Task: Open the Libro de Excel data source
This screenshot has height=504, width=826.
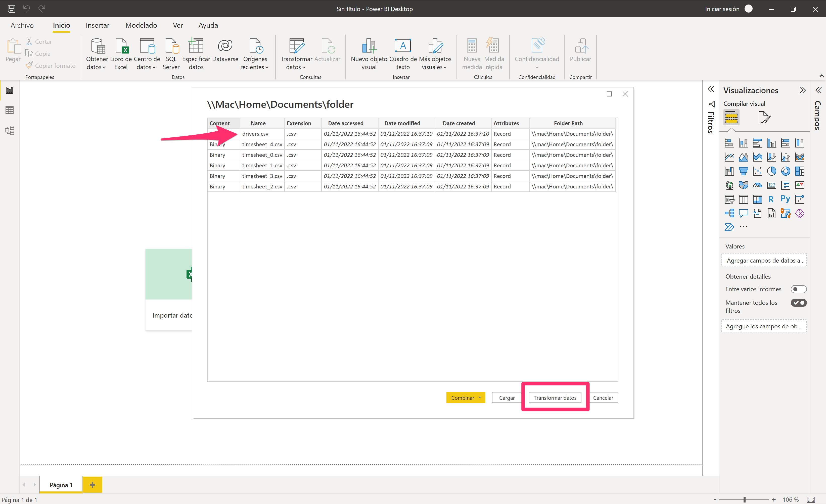Action: coord(121,54)
